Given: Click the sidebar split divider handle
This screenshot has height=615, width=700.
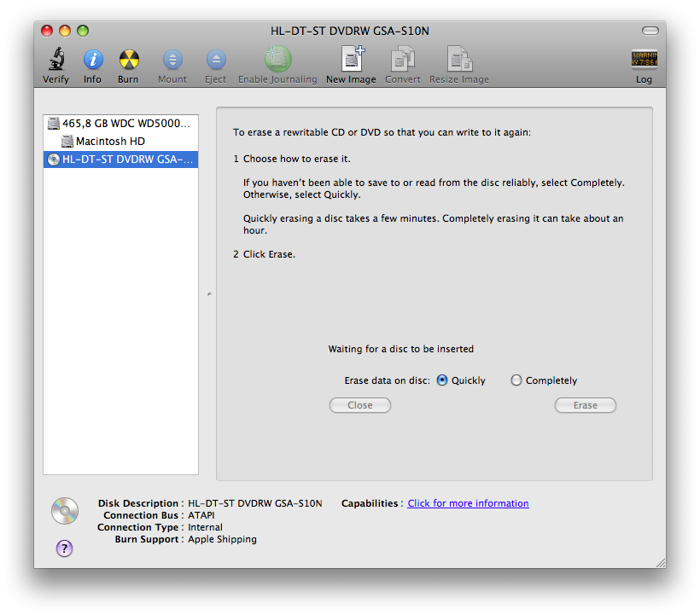Looking at the screenshot, I should (x=209, y=294).
